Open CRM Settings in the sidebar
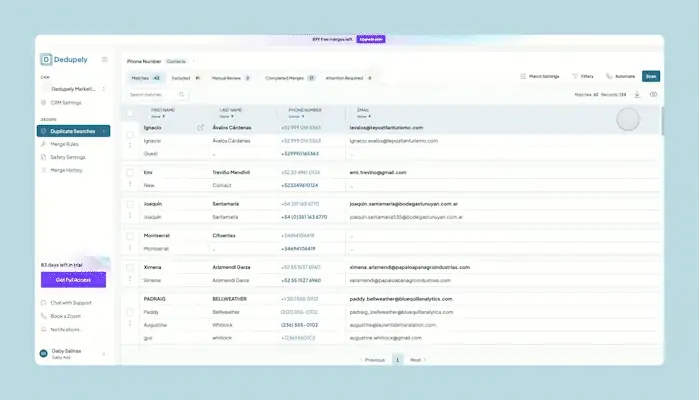 (x=66, y=103)
